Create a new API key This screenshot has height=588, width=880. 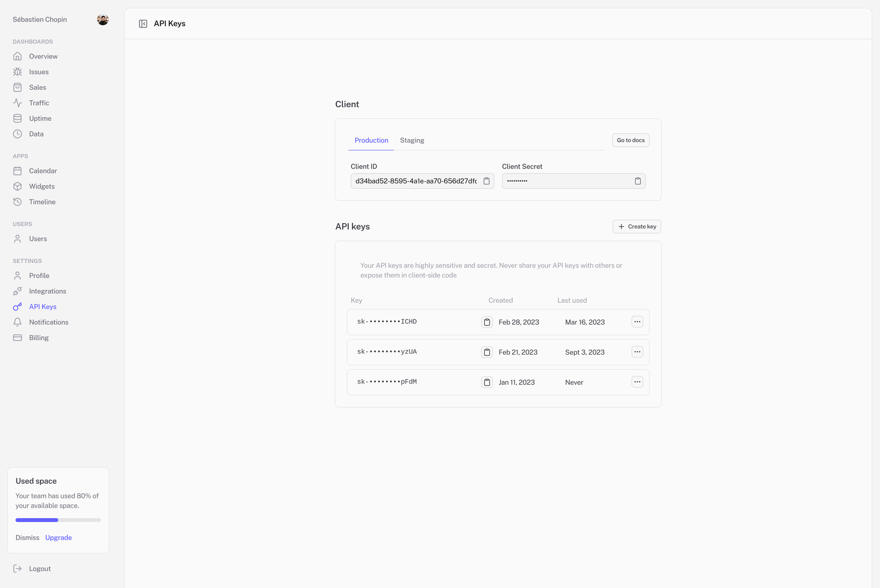coord(636,227)
